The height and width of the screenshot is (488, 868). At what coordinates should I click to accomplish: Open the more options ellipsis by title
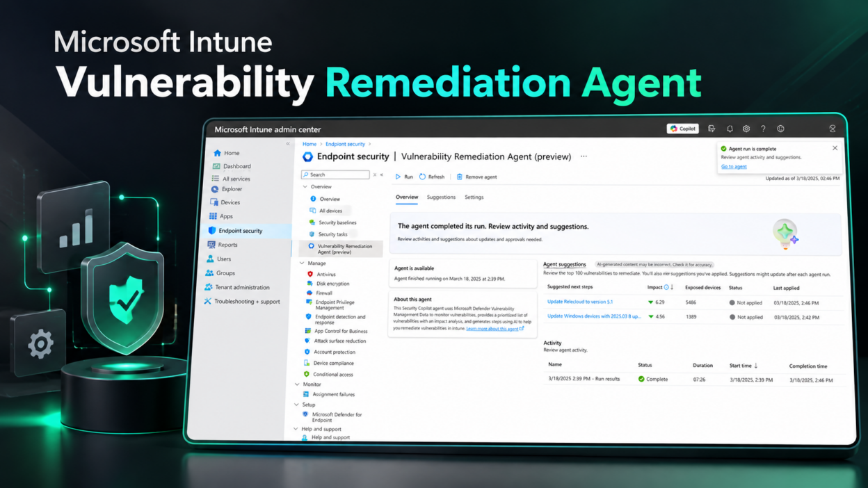(x=584, y=156)
